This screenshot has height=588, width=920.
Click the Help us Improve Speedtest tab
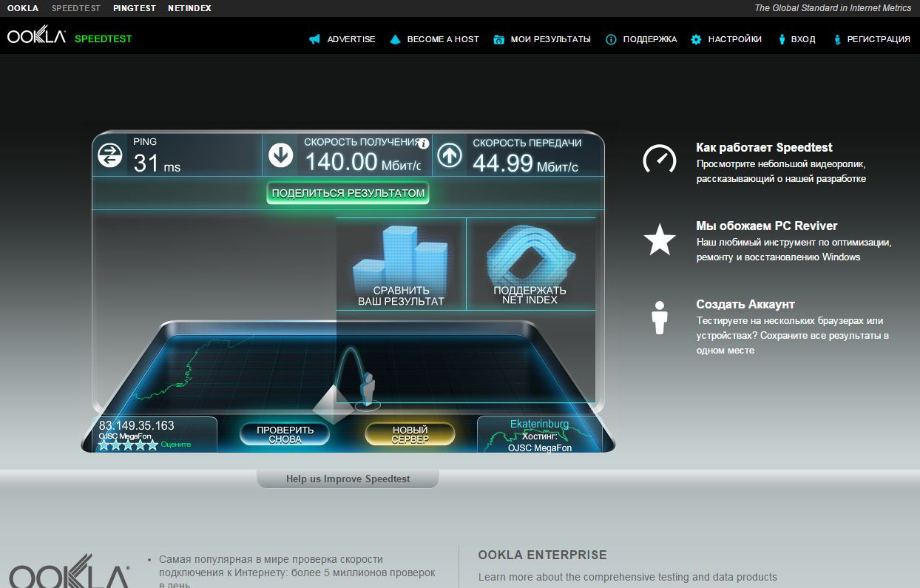click(x=348, y=479)
